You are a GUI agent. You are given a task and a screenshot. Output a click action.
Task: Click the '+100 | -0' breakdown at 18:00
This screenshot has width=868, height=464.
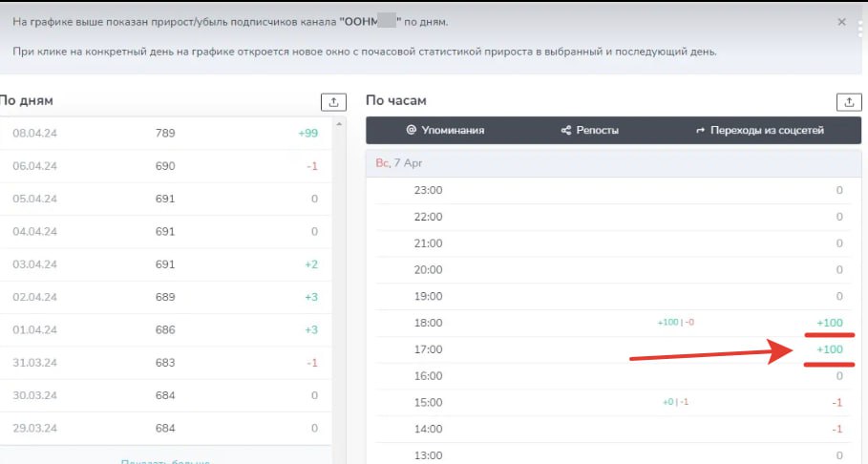click(x=675, y=323)
